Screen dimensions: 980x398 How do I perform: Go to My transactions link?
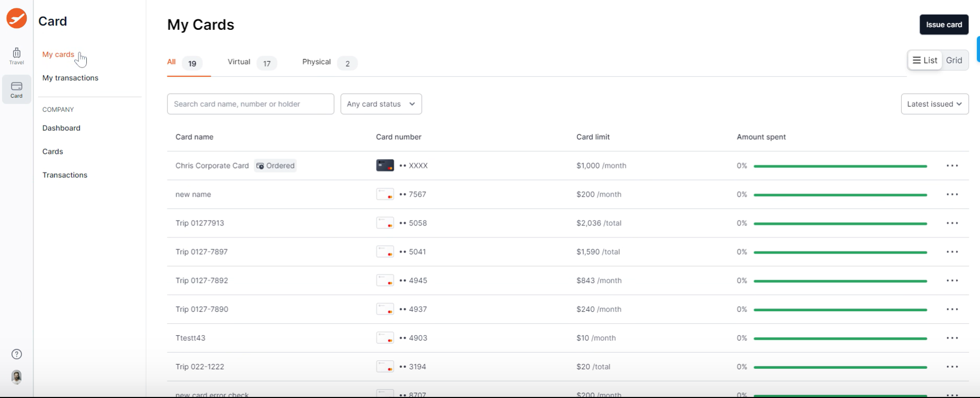click(x=70, y=78)
